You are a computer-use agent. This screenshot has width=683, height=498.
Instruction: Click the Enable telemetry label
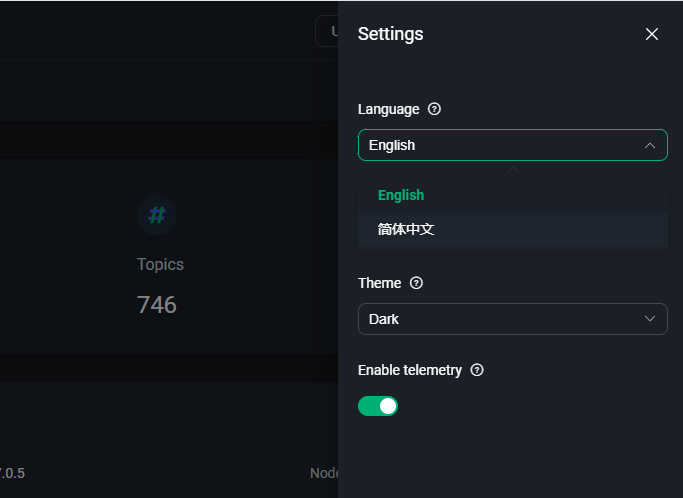pos(410,370)
